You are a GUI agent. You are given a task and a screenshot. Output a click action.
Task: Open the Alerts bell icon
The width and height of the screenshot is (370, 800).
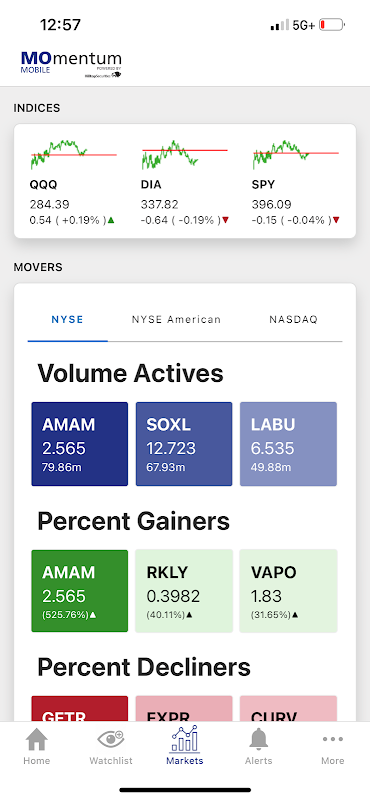259,739
